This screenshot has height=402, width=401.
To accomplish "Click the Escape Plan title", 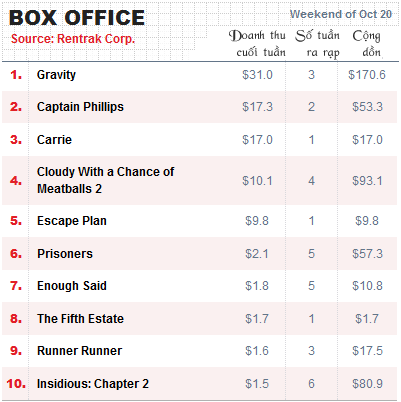I will click(x=72, y=221).
